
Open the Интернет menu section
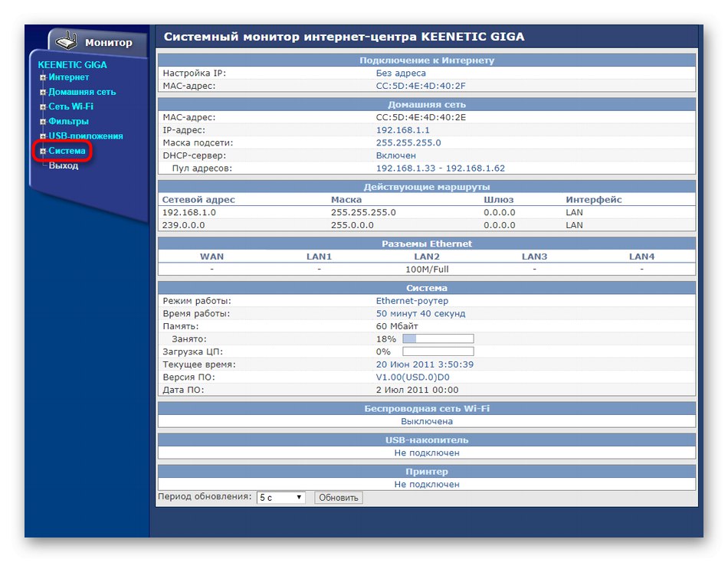click(69, 77)
